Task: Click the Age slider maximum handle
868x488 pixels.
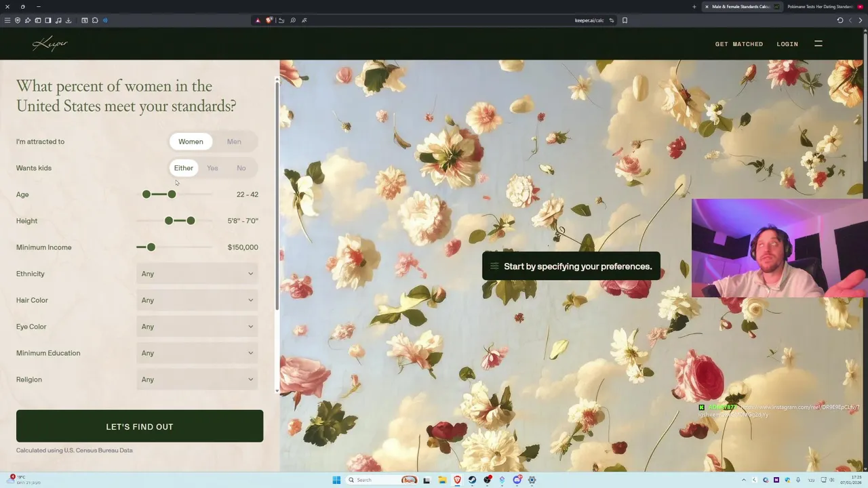Action: 172,195
